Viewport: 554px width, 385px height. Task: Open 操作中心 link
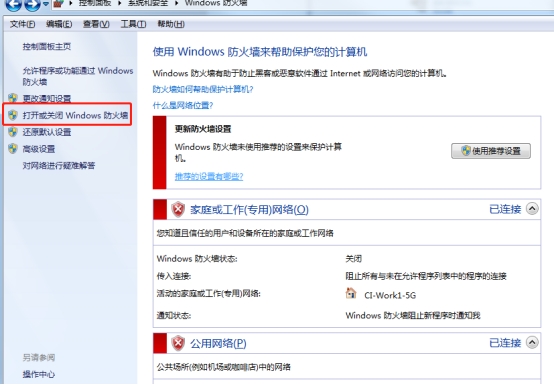(x=39, y=374)
